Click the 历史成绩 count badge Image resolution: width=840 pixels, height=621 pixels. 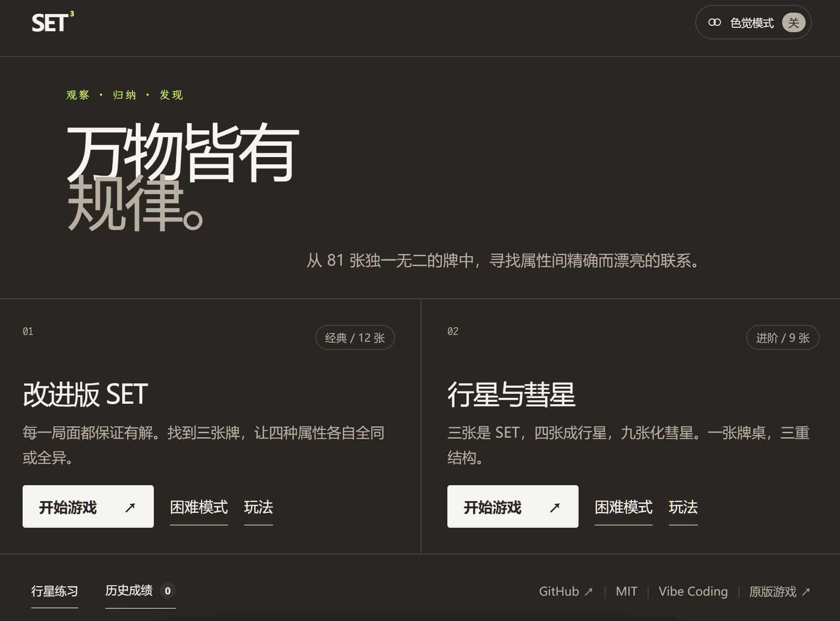pos(168,591)
